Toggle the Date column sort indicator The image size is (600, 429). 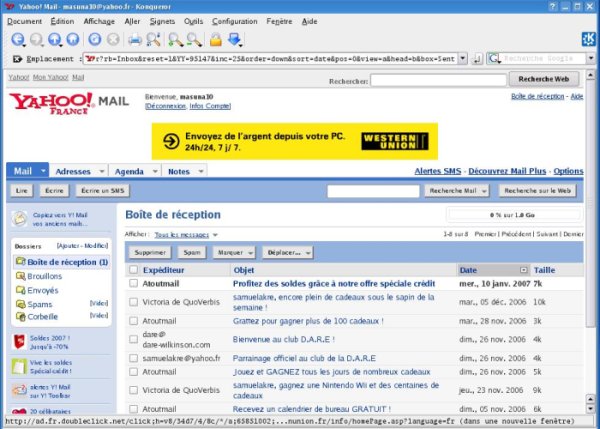(x=523, y=270)
